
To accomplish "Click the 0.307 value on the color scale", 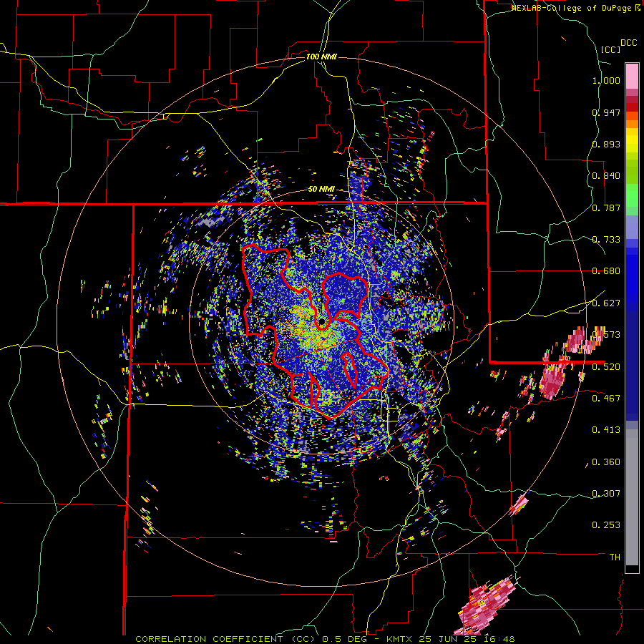I will tap(606, 494).
